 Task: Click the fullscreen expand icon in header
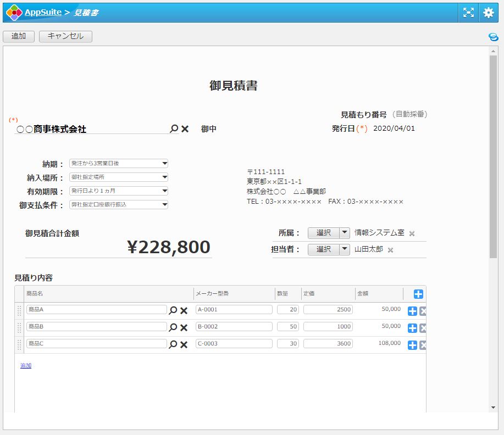coord(468,13)
